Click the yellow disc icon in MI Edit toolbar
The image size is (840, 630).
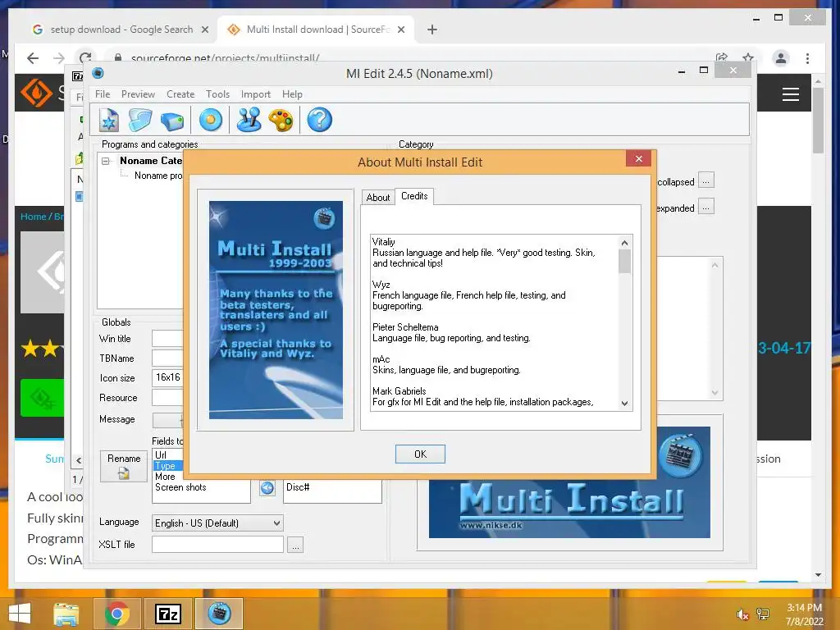pos(211,120)
